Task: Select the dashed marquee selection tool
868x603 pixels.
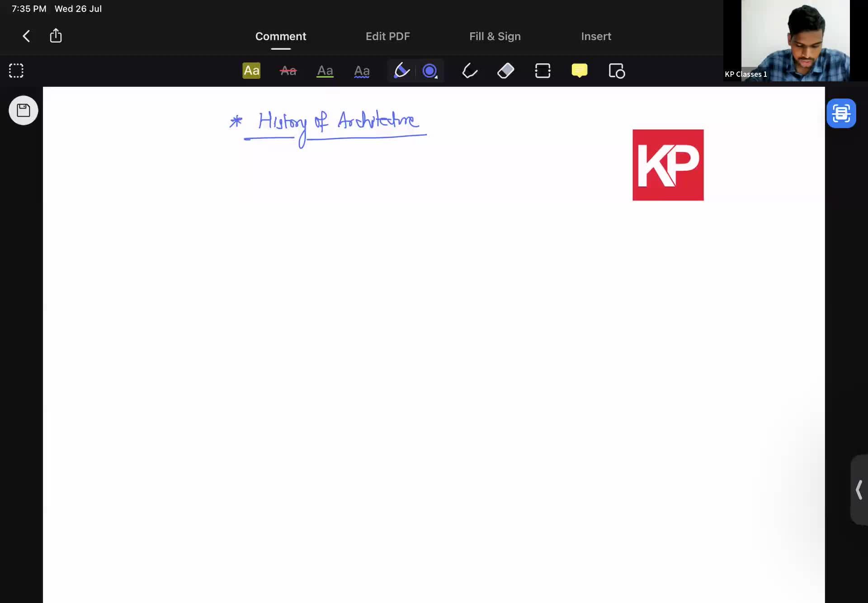Action: [x=16, y=71]
